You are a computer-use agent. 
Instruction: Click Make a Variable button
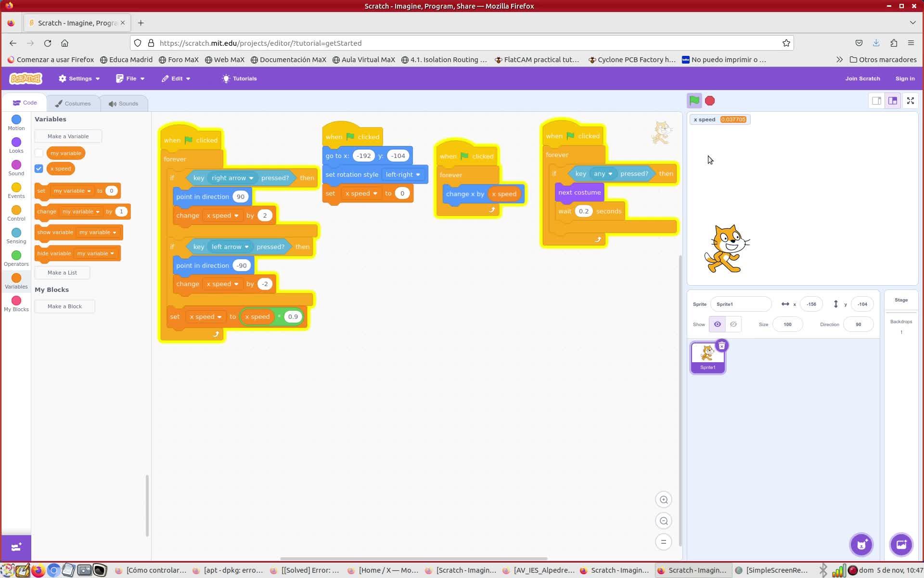(x=68, y=136)
